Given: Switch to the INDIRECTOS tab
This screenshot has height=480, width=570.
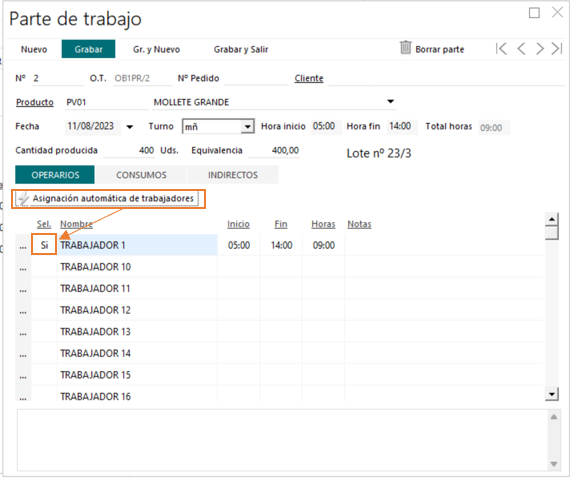Looking at the screenshot, I should (233, 175).
